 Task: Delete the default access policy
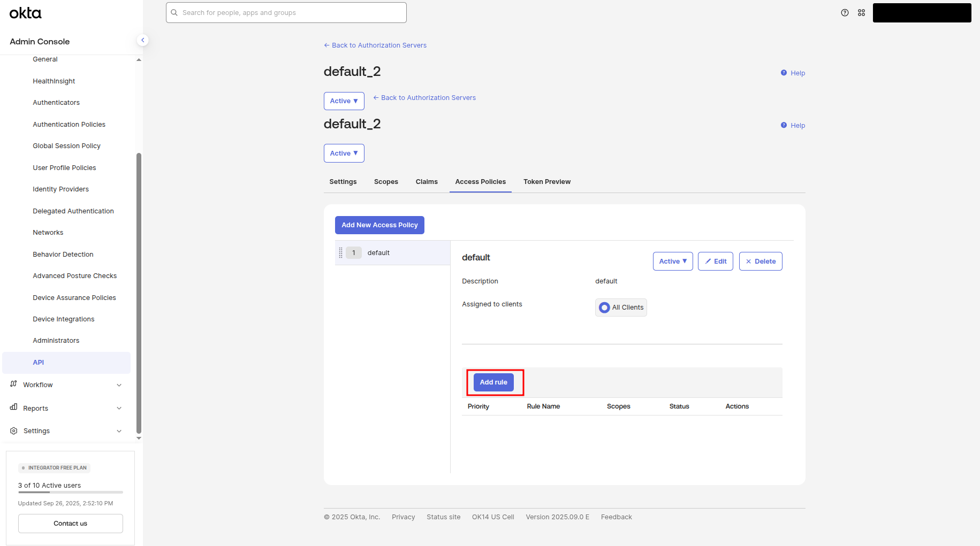tap(761, 262)
